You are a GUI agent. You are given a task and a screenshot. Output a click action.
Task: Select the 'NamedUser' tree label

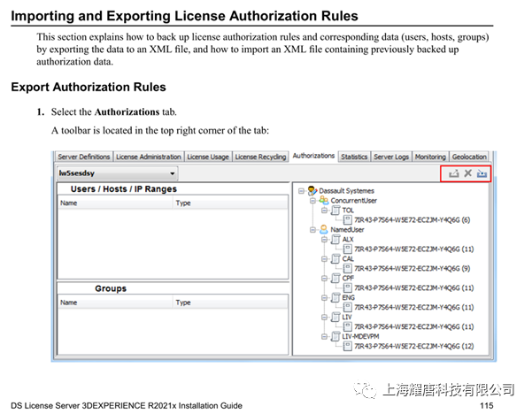point(347,230)
